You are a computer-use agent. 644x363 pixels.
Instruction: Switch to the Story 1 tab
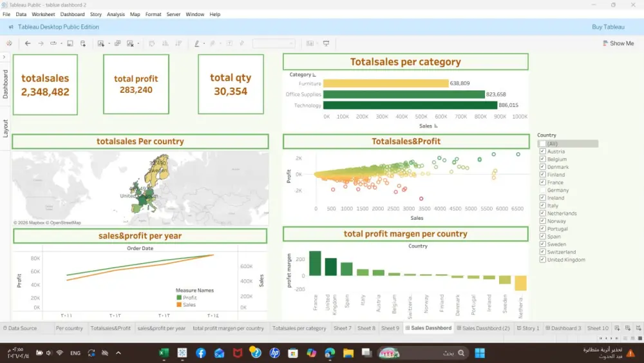coord(528,328)
